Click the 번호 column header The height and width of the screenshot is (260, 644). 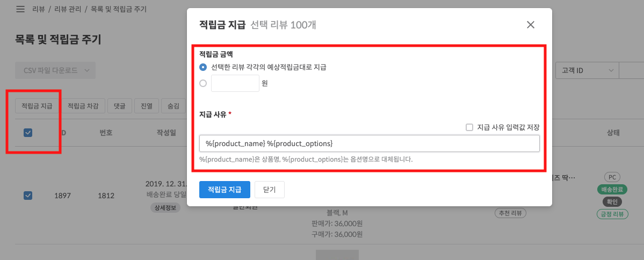106,133
